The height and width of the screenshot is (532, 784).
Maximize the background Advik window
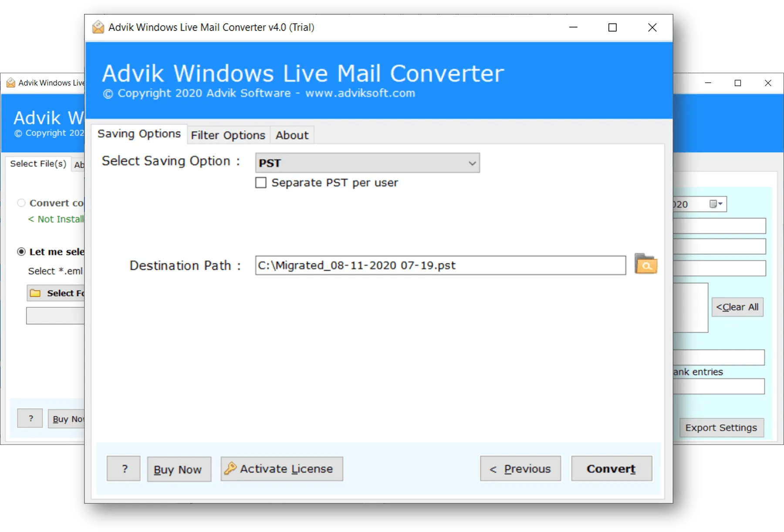coord(738,83)
